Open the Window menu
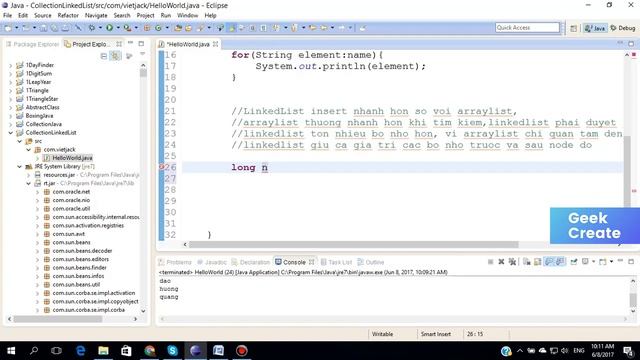640x360 pixels. (x=187, y=16)
